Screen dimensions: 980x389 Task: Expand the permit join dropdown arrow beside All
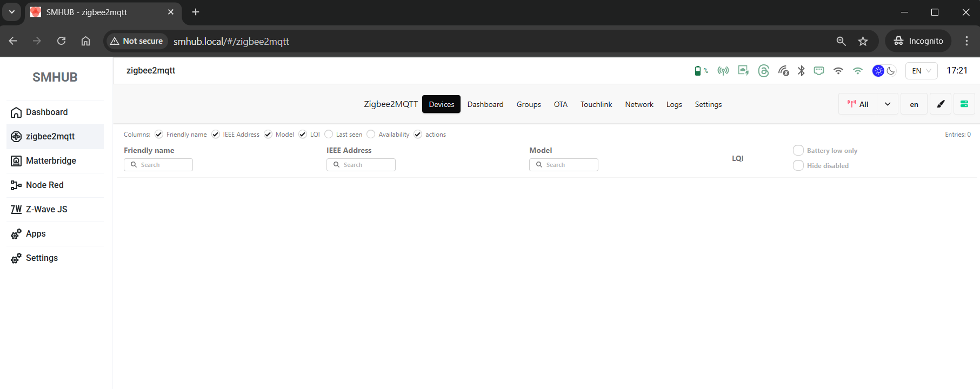pos(888,104)
